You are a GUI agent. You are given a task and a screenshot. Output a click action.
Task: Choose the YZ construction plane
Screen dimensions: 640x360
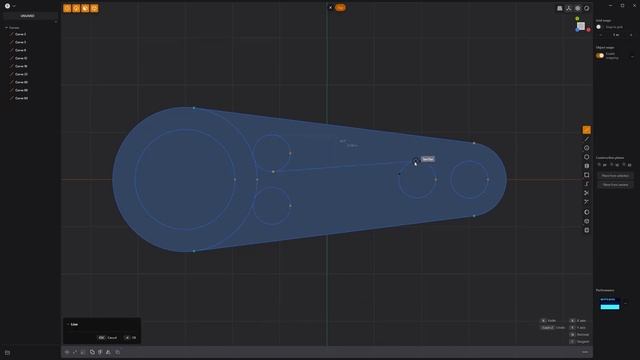coord(614,165)
